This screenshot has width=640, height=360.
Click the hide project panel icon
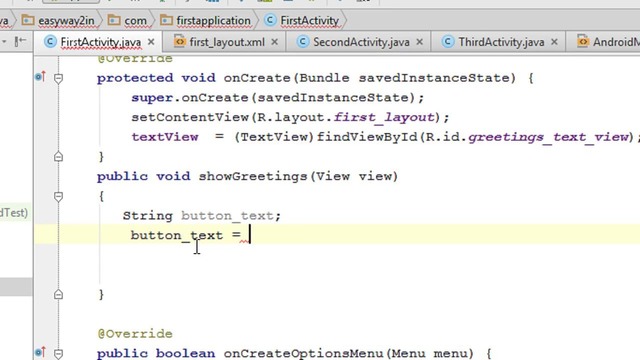(20, 41)
